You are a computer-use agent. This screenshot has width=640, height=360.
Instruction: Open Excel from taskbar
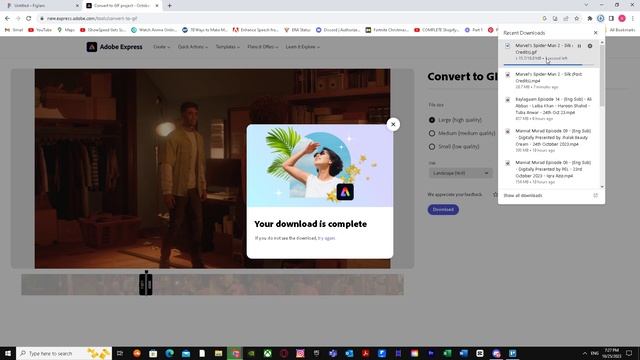pos(447,353)
